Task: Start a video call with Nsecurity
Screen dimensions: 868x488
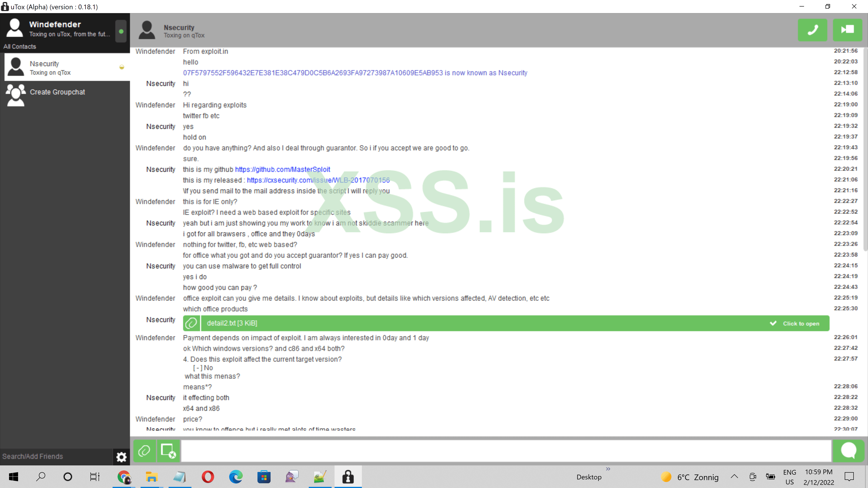Action: [847, 30]
